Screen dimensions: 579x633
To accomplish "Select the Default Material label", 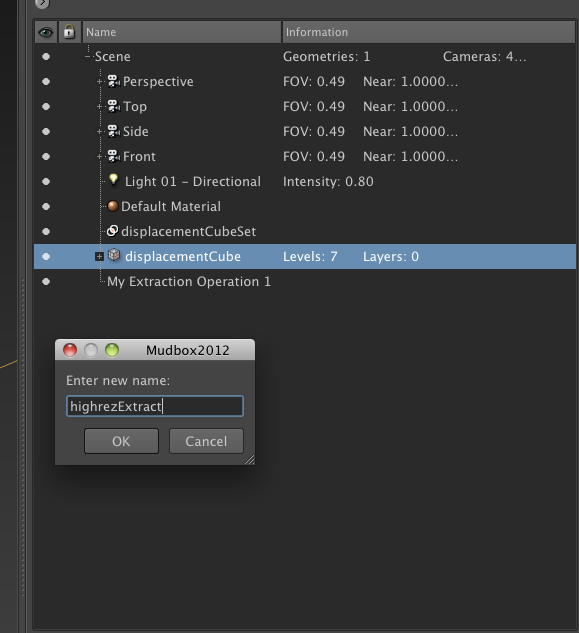I will [x=171, y=207].
